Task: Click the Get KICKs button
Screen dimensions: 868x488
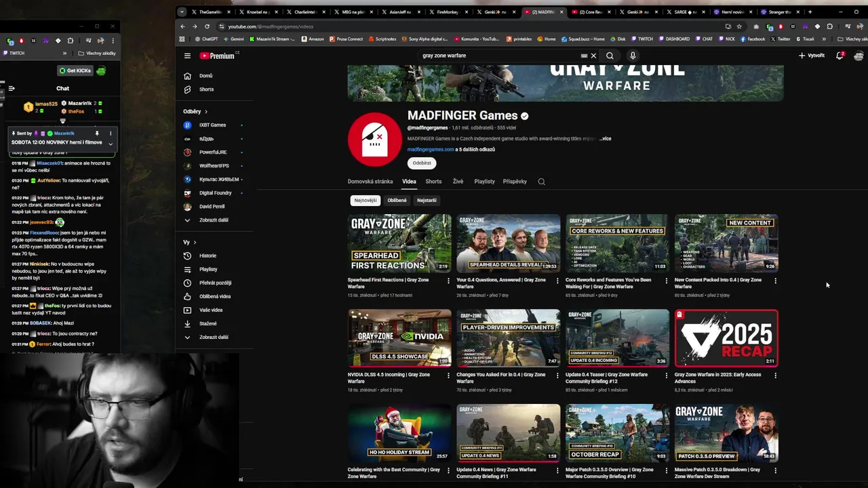Action: click(75, 70)
